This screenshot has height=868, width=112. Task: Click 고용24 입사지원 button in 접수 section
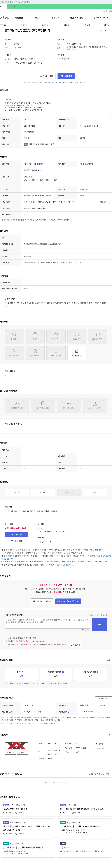[16, 534]
